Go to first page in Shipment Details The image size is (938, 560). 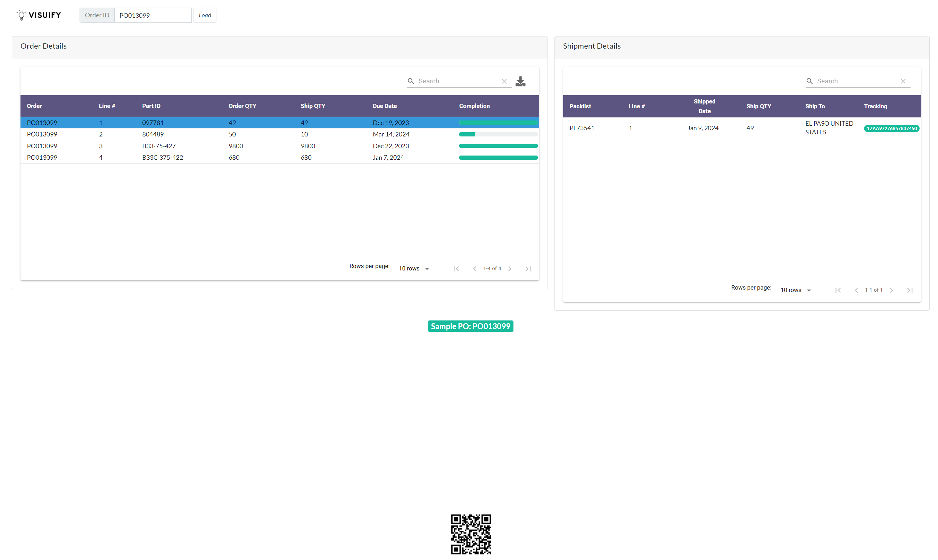pos(838,290)
